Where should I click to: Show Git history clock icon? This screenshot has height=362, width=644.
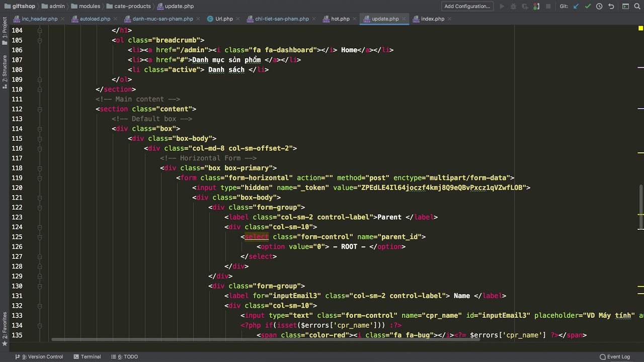599,7
